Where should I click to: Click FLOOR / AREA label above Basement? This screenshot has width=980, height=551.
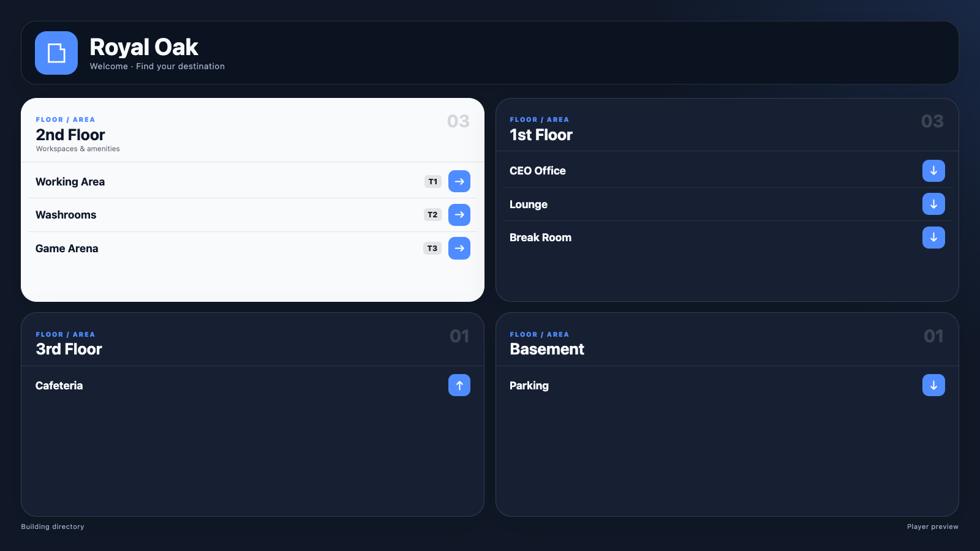pos(540,335)
